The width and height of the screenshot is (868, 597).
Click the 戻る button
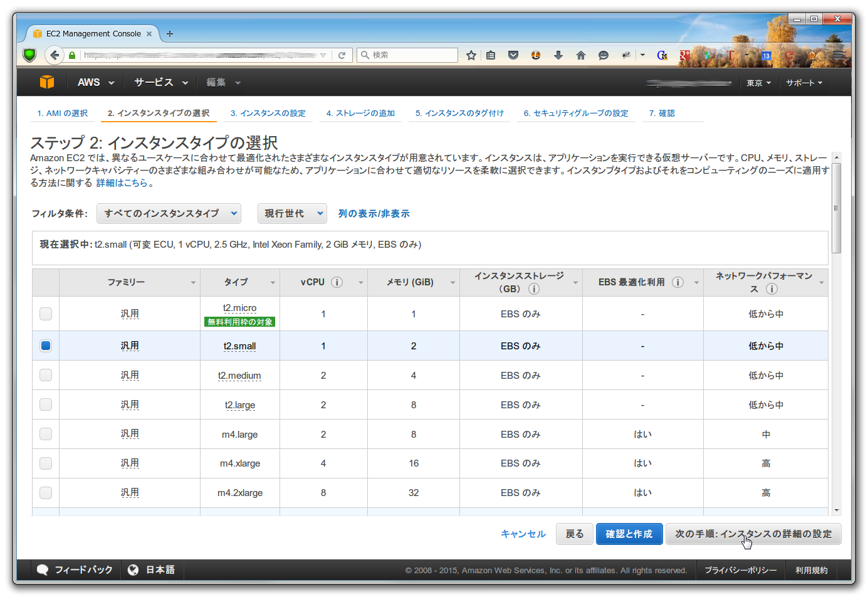pyautogui.click(x=574, y=534)
